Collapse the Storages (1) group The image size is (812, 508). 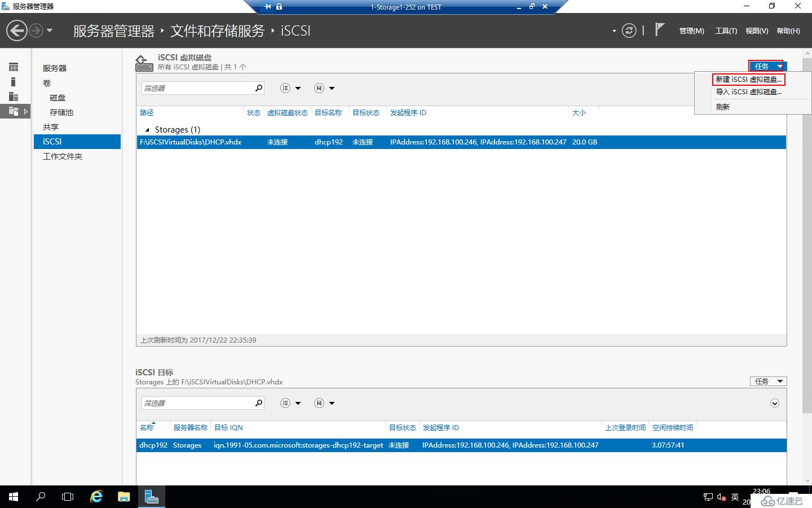point(148,130)
